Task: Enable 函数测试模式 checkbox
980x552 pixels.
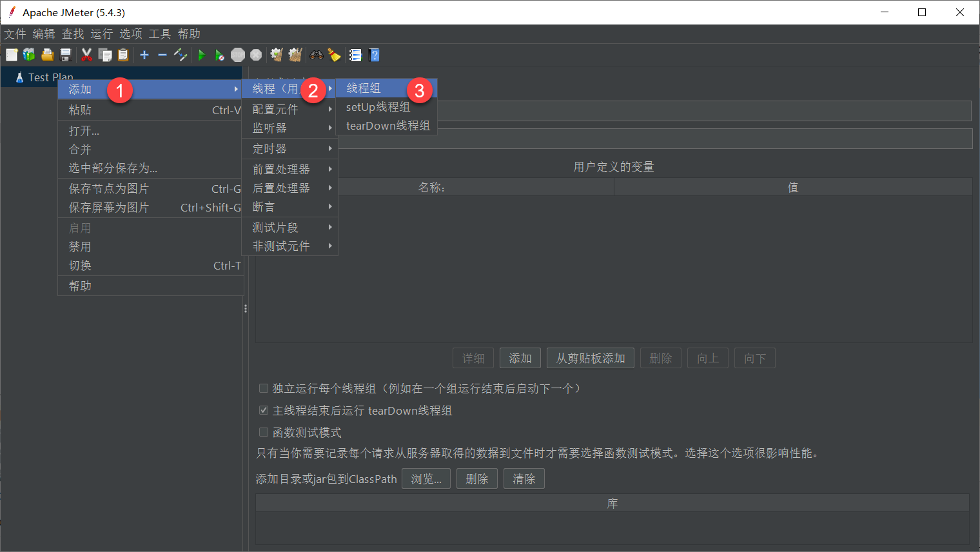Action: click(x=264, y=432)
